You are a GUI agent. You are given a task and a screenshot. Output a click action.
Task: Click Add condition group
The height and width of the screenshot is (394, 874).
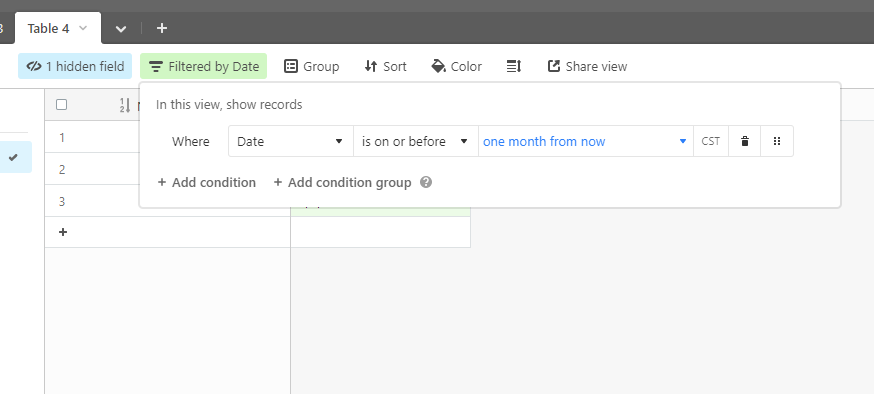(342, 182)
